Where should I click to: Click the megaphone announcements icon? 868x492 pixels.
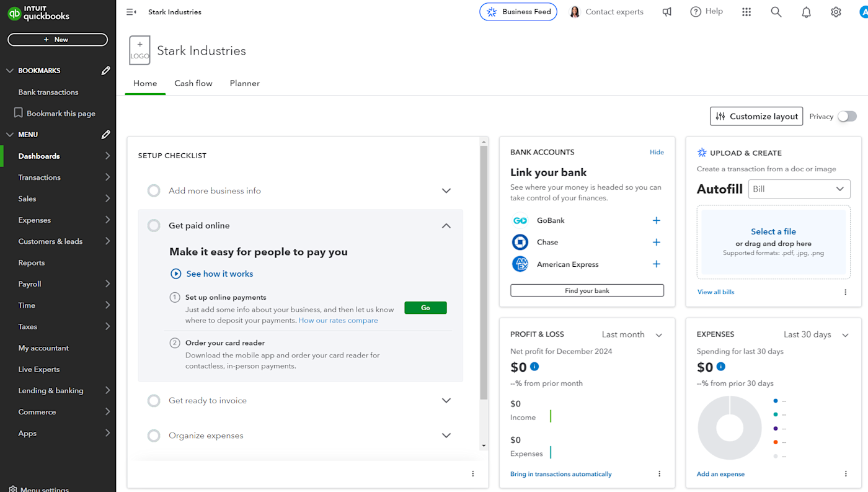667,12
